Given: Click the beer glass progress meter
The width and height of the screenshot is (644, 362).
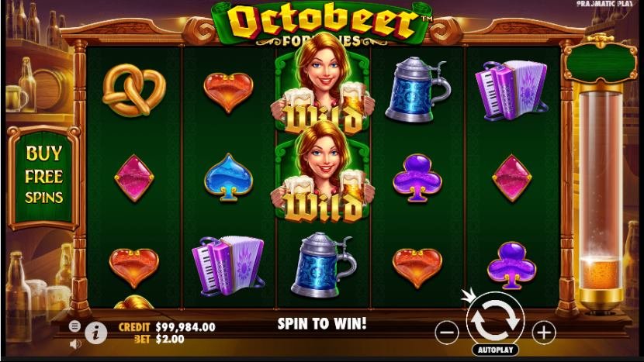Looking at the screenshot, I should point(600,197).
